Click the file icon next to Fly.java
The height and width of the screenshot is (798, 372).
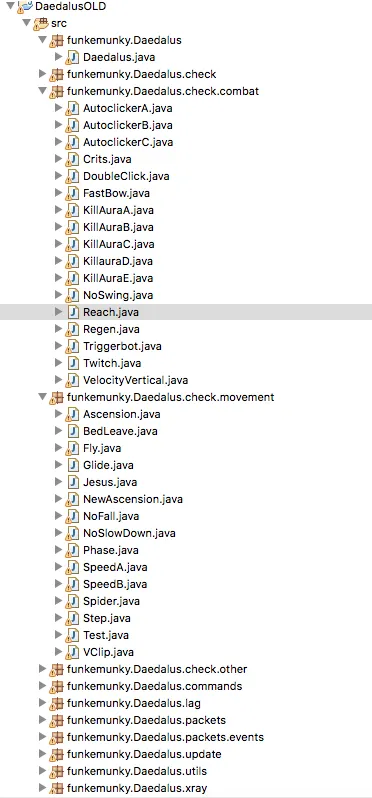click(73, 448)
